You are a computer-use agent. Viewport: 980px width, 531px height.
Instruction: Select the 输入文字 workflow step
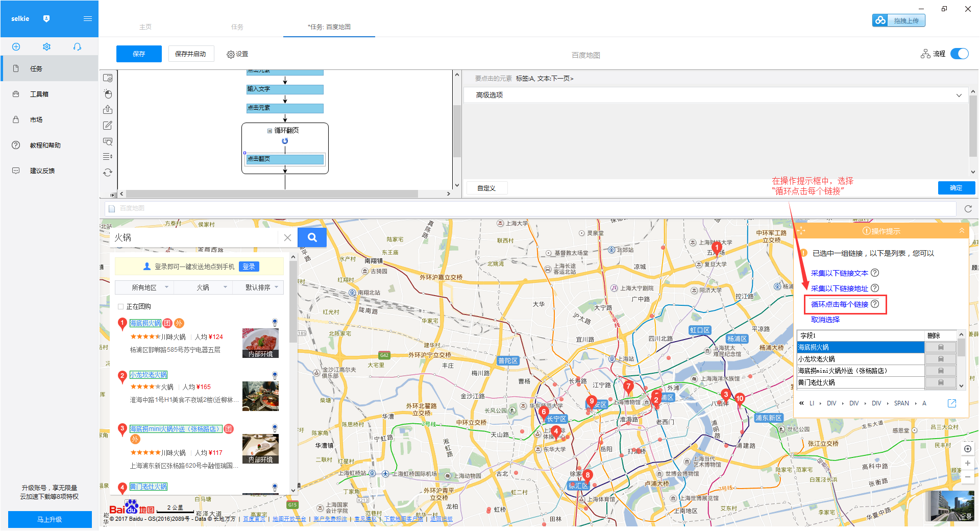(285, 89)
